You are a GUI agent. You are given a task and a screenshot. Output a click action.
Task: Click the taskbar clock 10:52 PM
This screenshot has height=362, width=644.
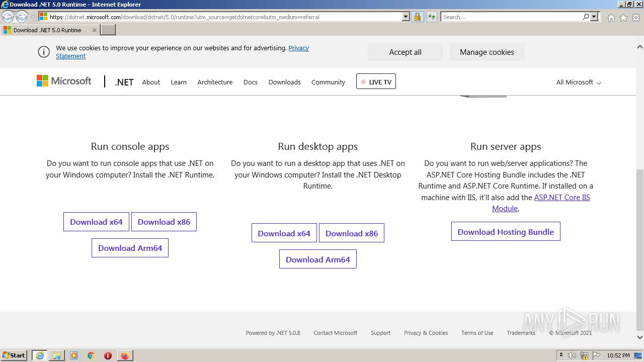click(x=618, y=355)
